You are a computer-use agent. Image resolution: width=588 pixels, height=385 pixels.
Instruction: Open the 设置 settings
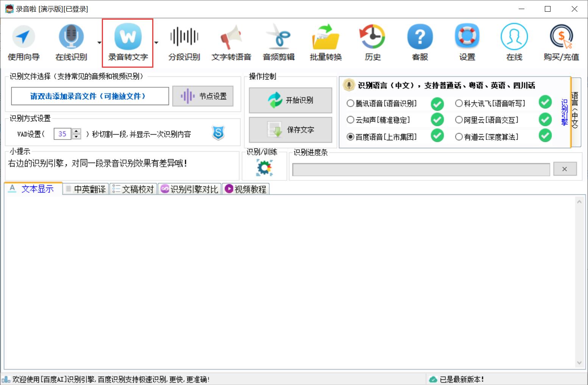coord(467,42)
